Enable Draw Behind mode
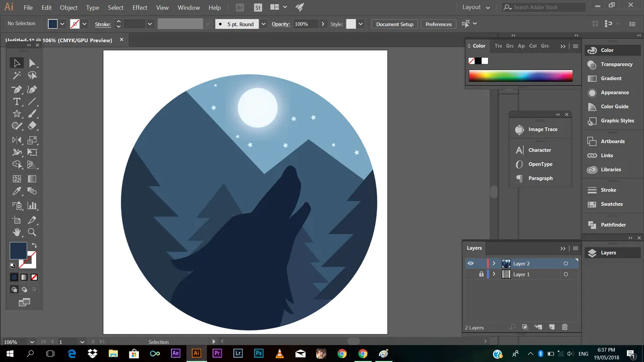 click(24, 290)
